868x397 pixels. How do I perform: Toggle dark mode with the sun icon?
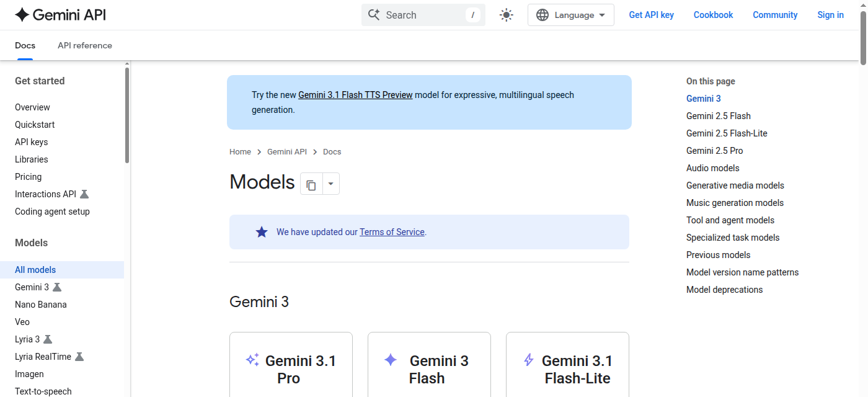(x=506, y=14)
